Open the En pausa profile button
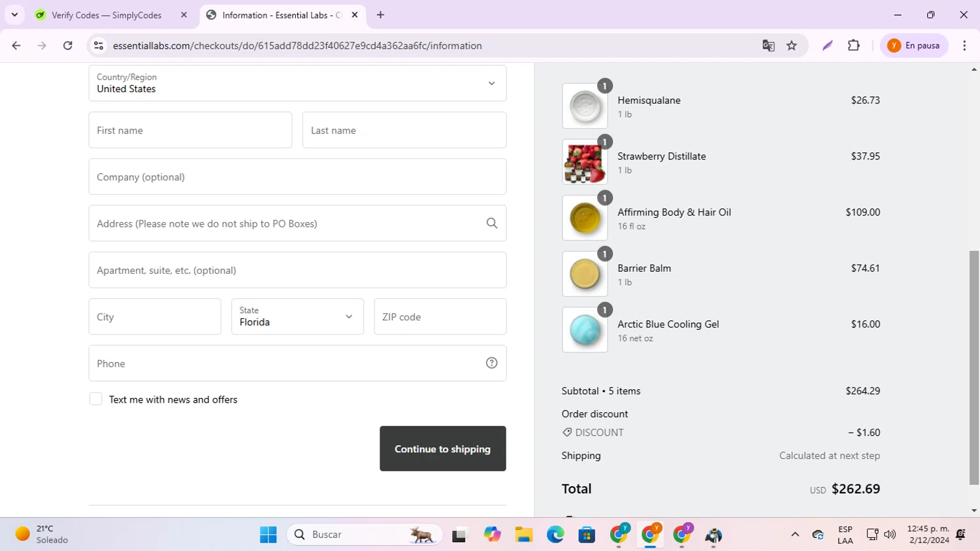The height and width of the screenshot is (551, 980). 914,46
